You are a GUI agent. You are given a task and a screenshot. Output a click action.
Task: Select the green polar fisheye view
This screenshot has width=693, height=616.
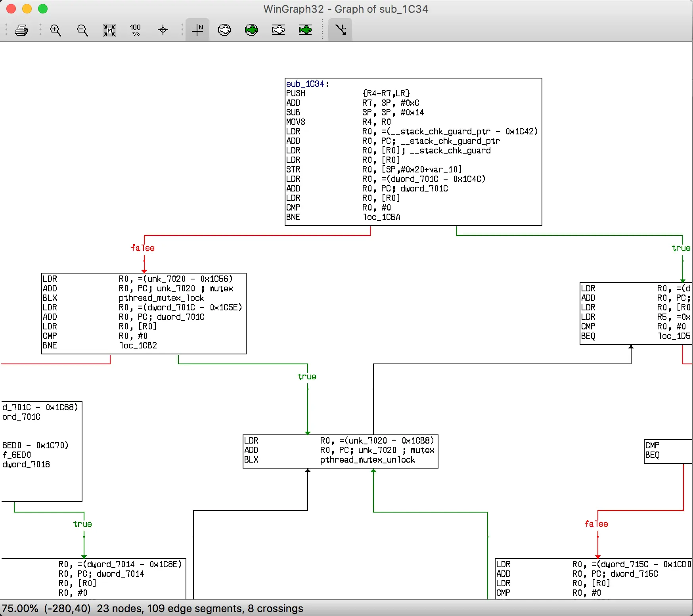pos(251,30)
